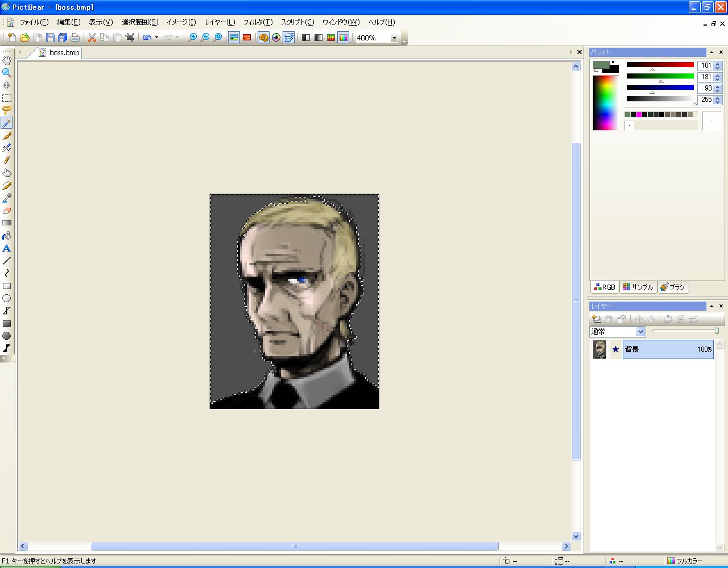Open the Undo history dropdown arrow
This screenshot has height=568, width=728.
tap(156, 38)
